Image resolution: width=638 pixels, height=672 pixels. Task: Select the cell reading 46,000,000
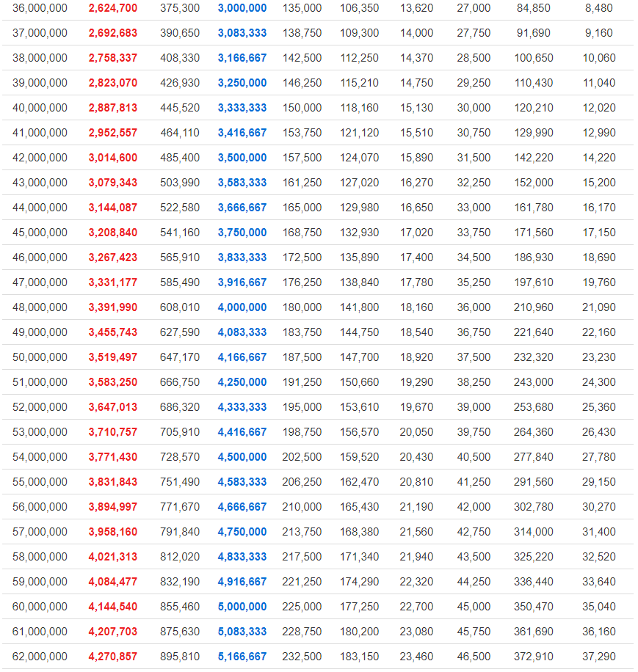[x=40, y=258]
